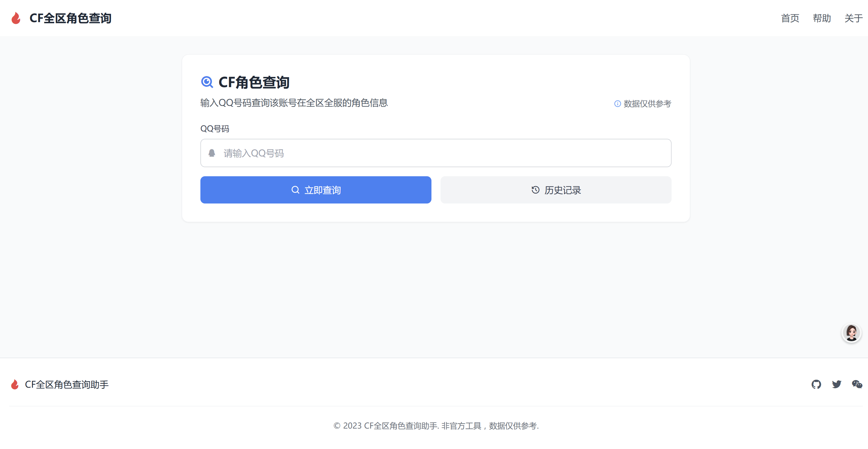868x449 pixels.
Task: Click the info icon beside 数据仅供参考
Action: (617, 104)
